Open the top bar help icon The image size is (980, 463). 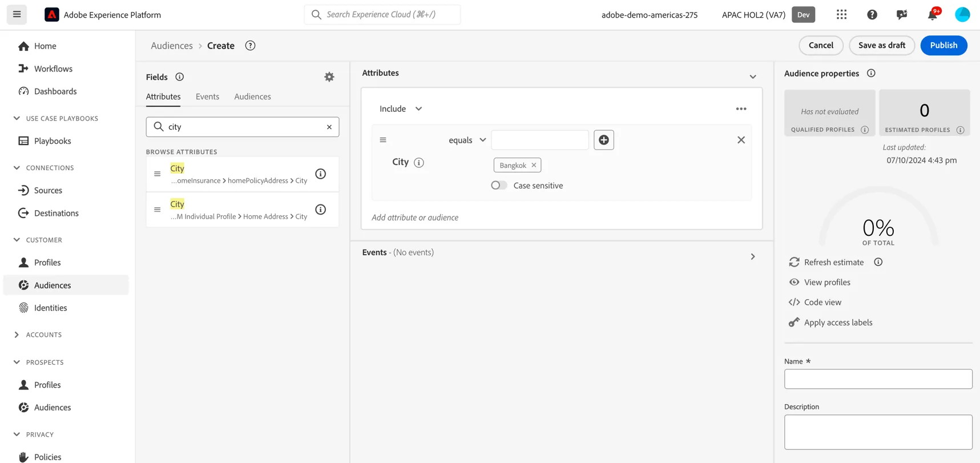(872, 14)
